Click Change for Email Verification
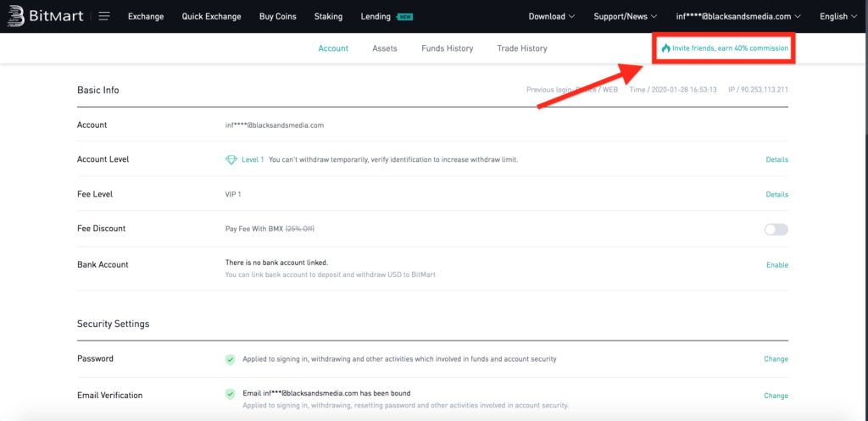This screenshot has height=421, width=868. tap(776, 396)
